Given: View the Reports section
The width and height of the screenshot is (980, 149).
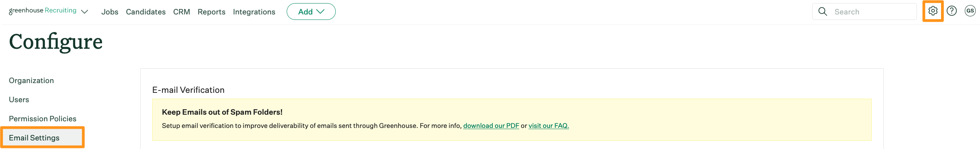Looking at the screenshot, I should pyautogui.click(x=212, y=12).
